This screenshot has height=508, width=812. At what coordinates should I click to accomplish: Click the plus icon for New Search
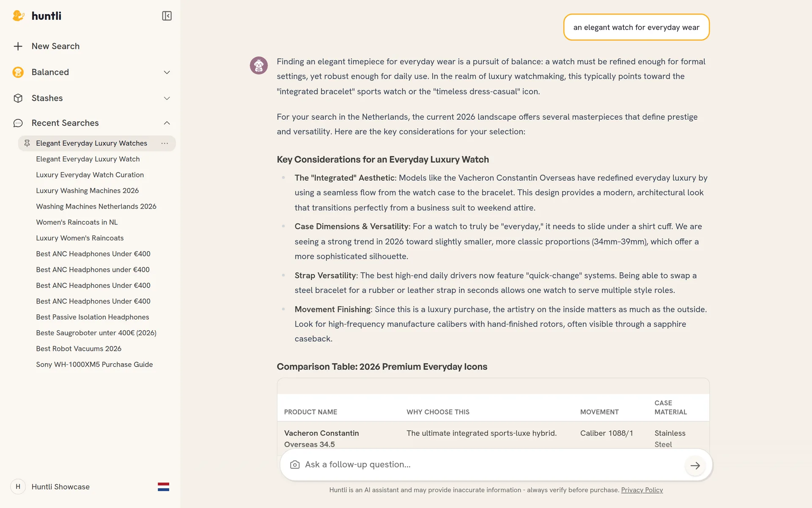(18, 46)
